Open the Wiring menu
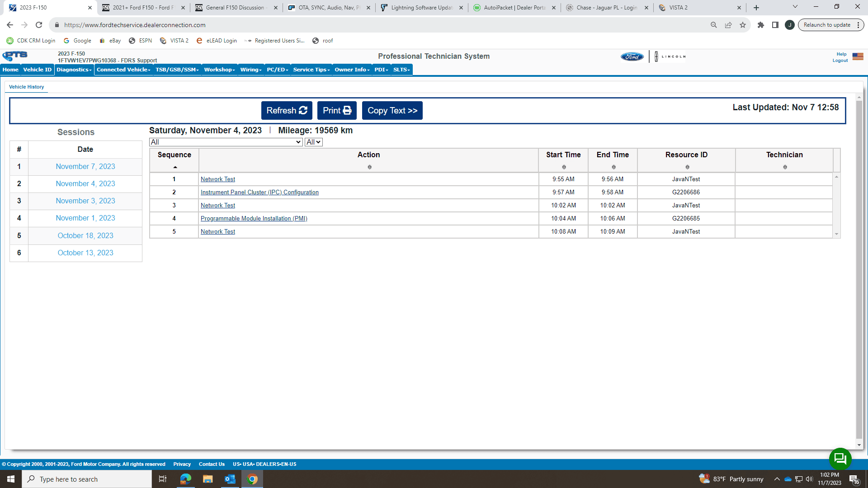Viewport: 868px width, 488px height. (251, 70)
